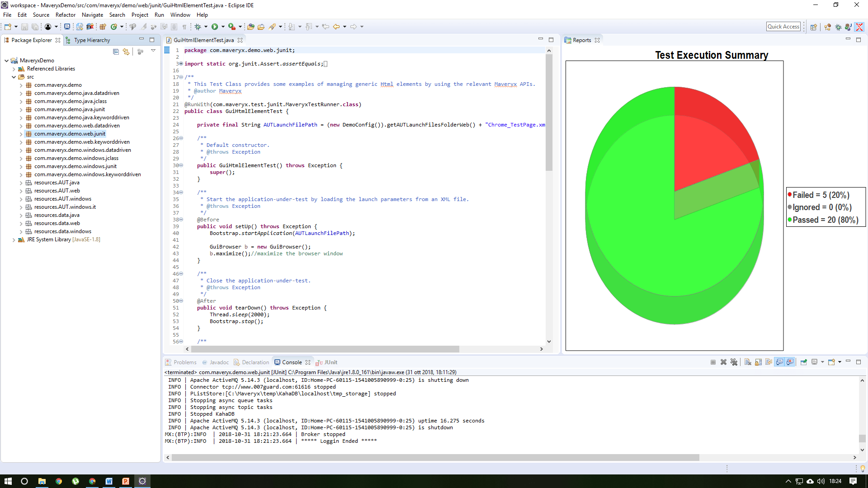Viewport: 868px width, 488px height.
Task: Click the tip lightbulb in status bar
Action: pos(863,469)
